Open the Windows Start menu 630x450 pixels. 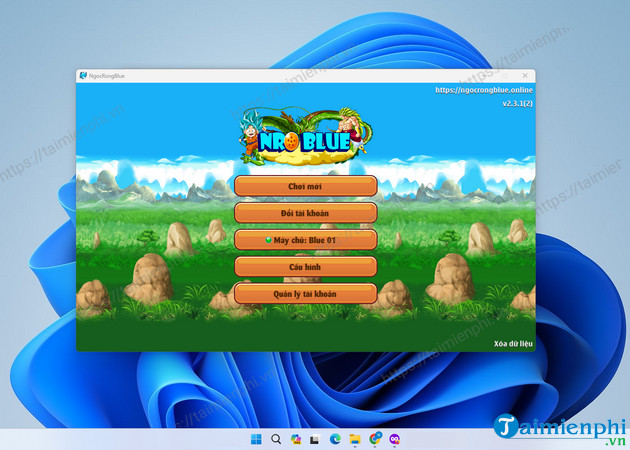[256, 439]
